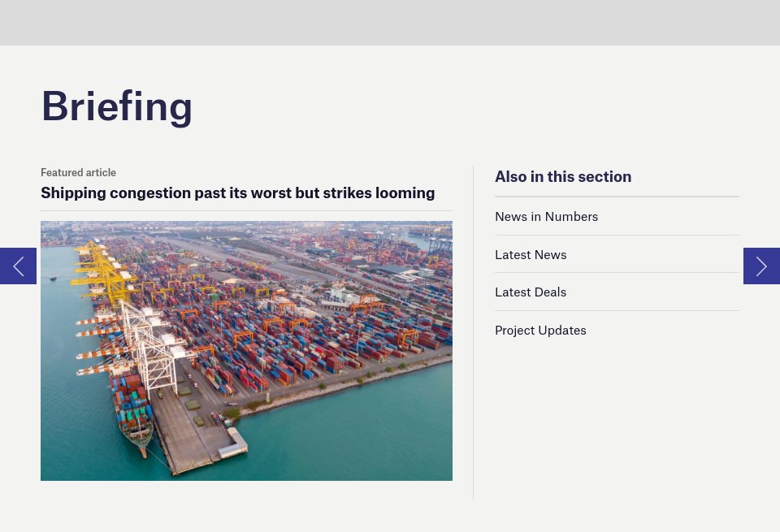Click the Briefing page heading
Viewport: 780px width, 532px height.
117,106
